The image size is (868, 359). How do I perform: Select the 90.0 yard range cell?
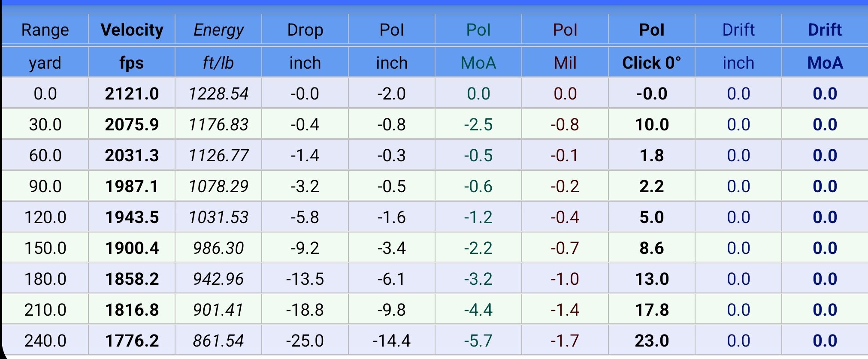click(x=45, y=186)
